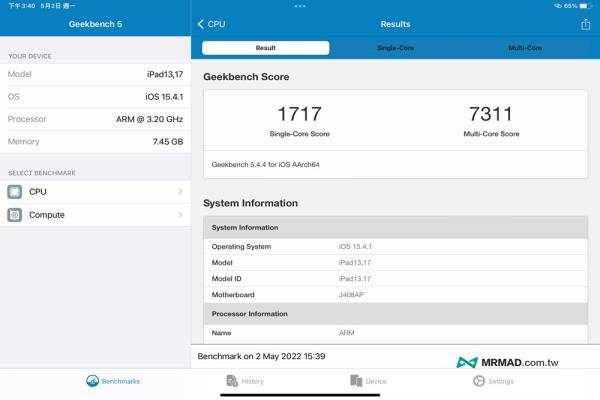Go back to CPU using back chevron
Viewport: 600px width, 400px height.
click(x=212, y=24)
